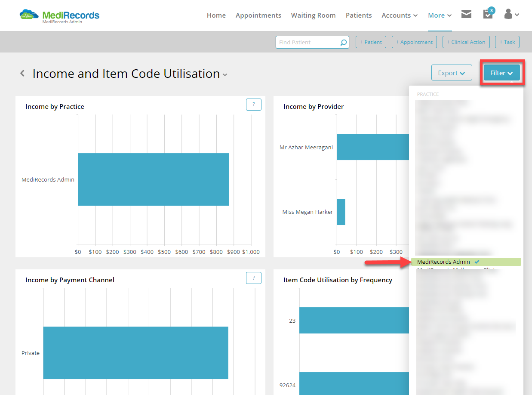The image size is (532, 395).
Task: Open the Export dropdown
Action: pos(452,73)
